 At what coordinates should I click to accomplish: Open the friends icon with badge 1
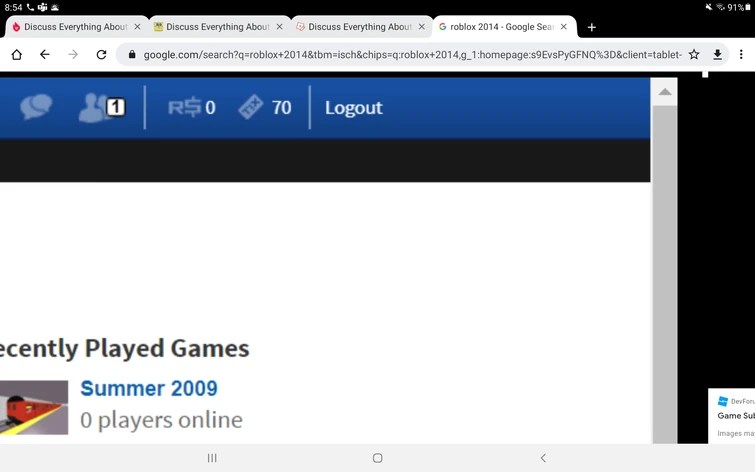[x=102, y=107]
